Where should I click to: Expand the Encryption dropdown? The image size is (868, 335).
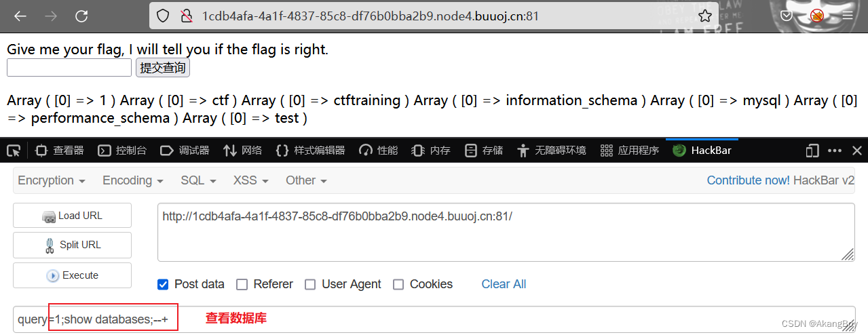click(x=52, y=180)
